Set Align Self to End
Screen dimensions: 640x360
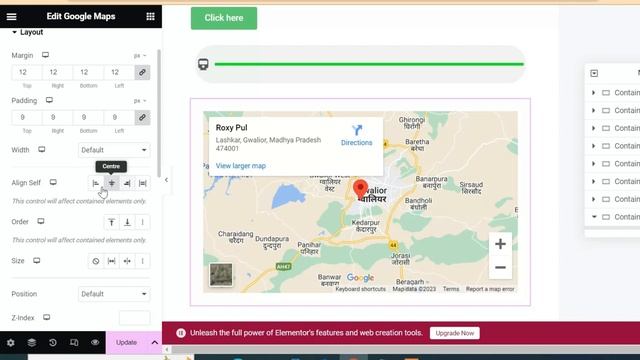127,183
